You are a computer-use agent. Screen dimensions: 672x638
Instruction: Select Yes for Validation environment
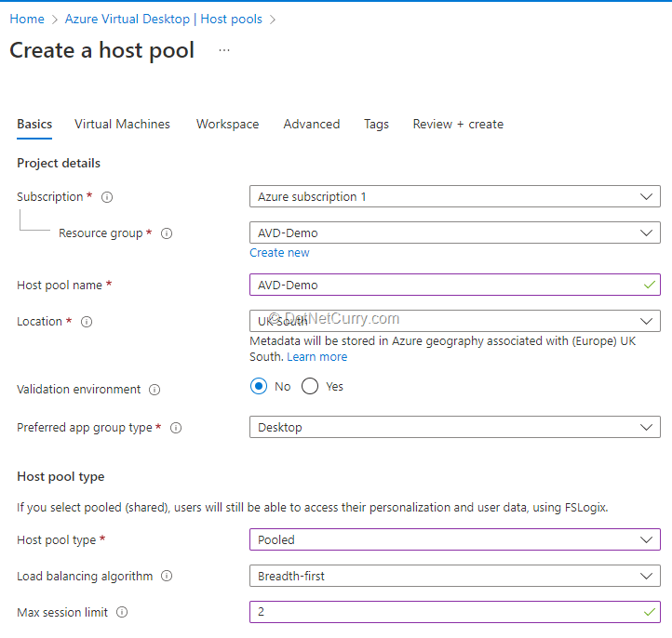(x=309, y=386)
